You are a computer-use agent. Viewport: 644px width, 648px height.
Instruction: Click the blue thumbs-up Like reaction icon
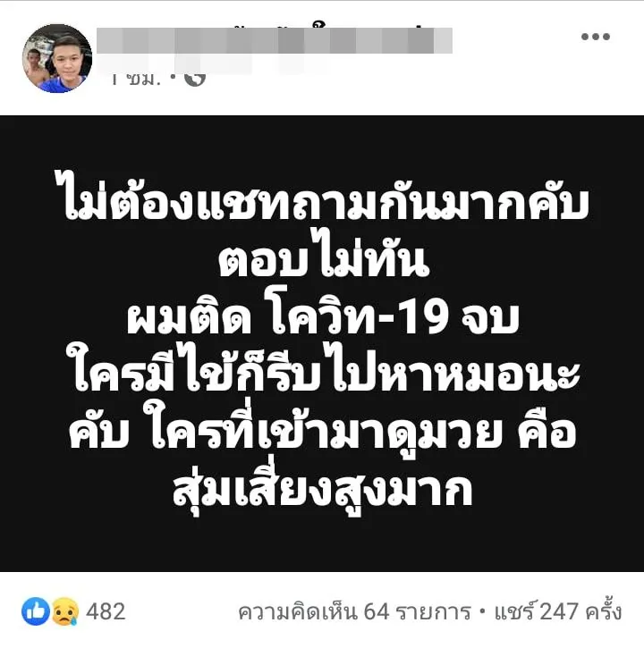click(x=36, y=610)
